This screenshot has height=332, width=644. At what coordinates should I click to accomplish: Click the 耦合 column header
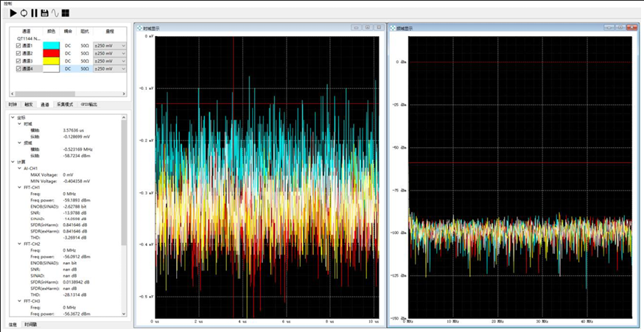[68, 31]
